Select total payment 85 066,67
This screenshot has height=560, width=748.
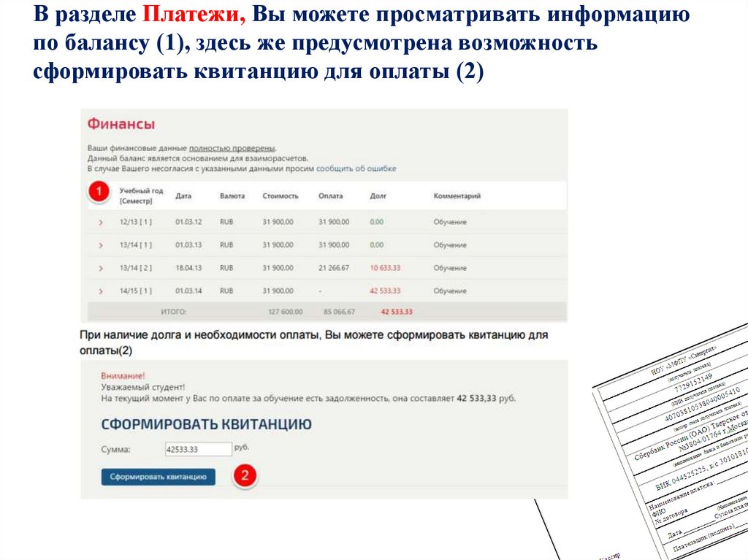coord(339,312)
